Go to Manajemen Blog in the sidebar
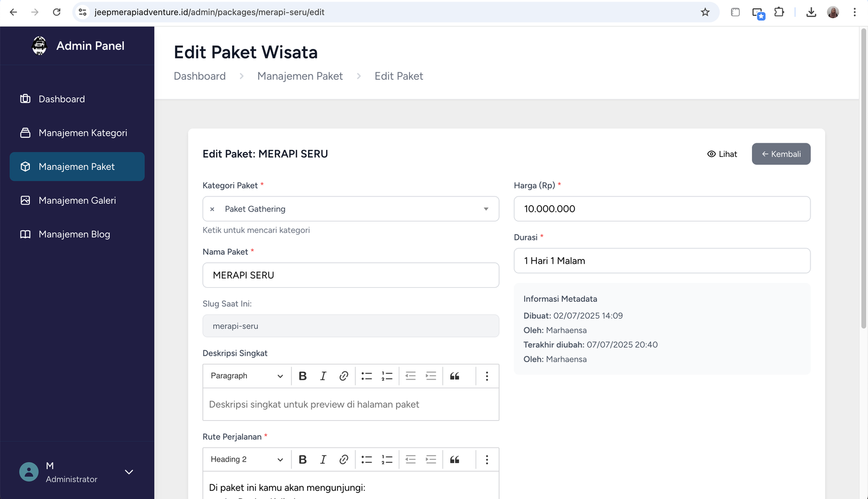This screenshot has height=499, width=868. (x=74, y=234)
